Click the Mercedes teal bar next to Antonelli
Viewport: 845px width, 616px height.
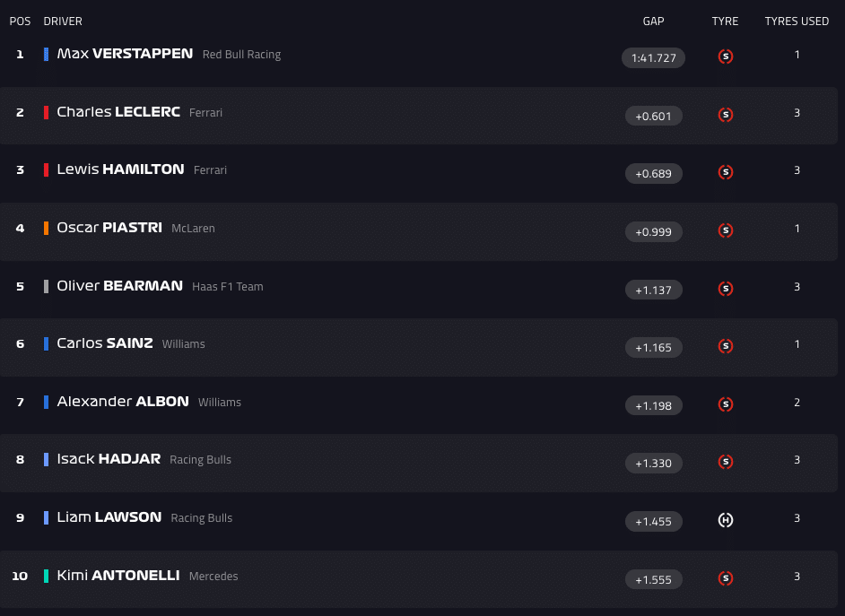click(x=46, y=576)
